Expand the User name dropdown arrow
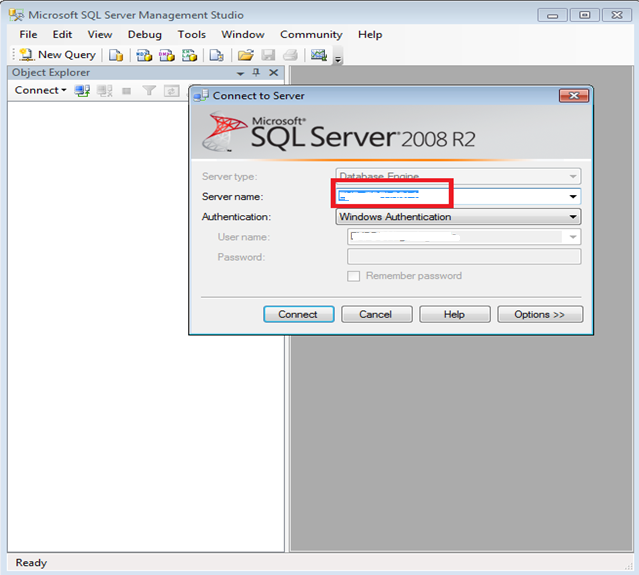 (573, 237)
